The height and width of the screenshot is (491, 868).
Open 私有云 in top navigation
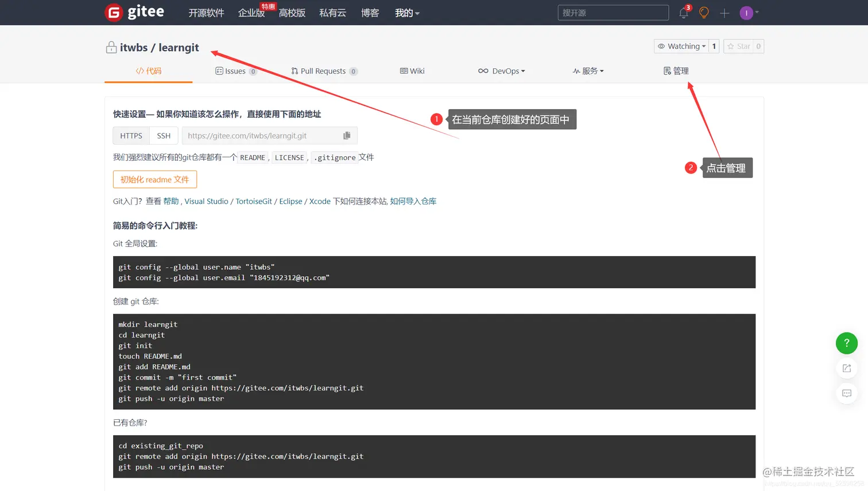point(333,13)
